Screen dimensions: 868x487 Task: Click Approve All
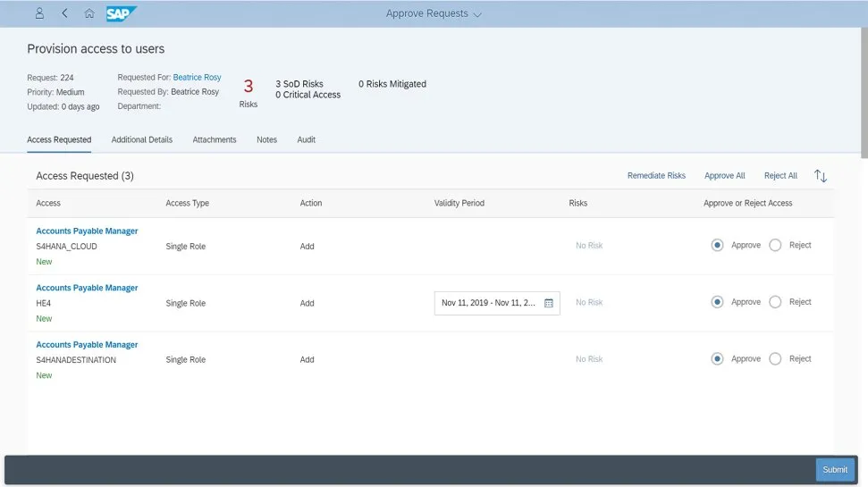point(724,176)
